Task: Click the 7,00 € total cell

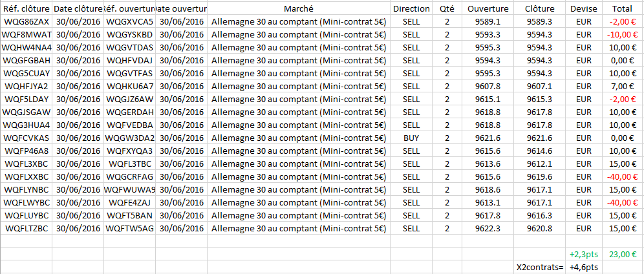Action: pos(622,86)
